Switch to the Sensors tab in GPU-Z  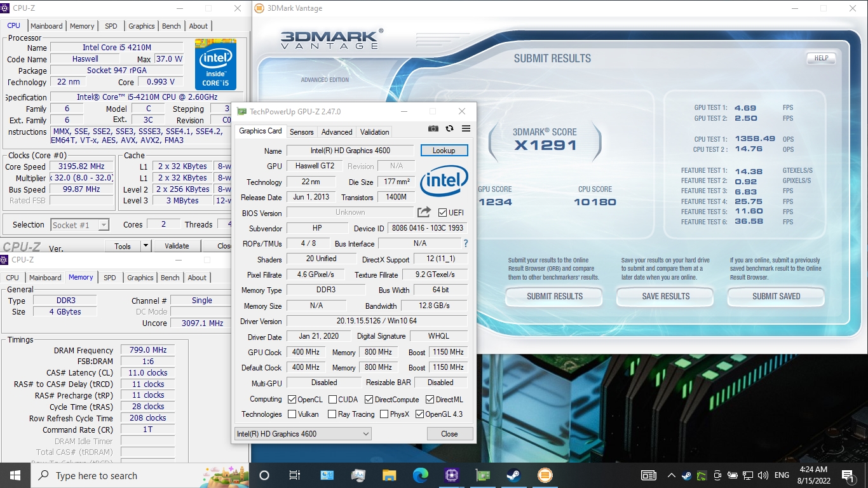tap(301, 132)
